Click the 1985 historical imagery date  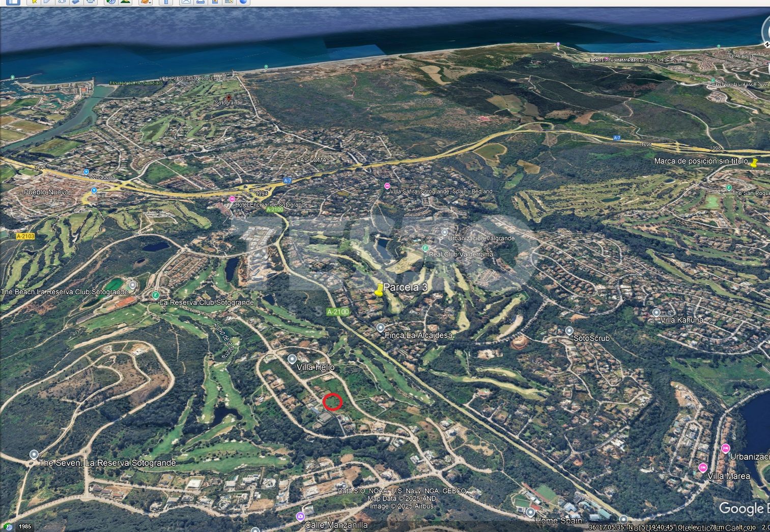point(25,526)
